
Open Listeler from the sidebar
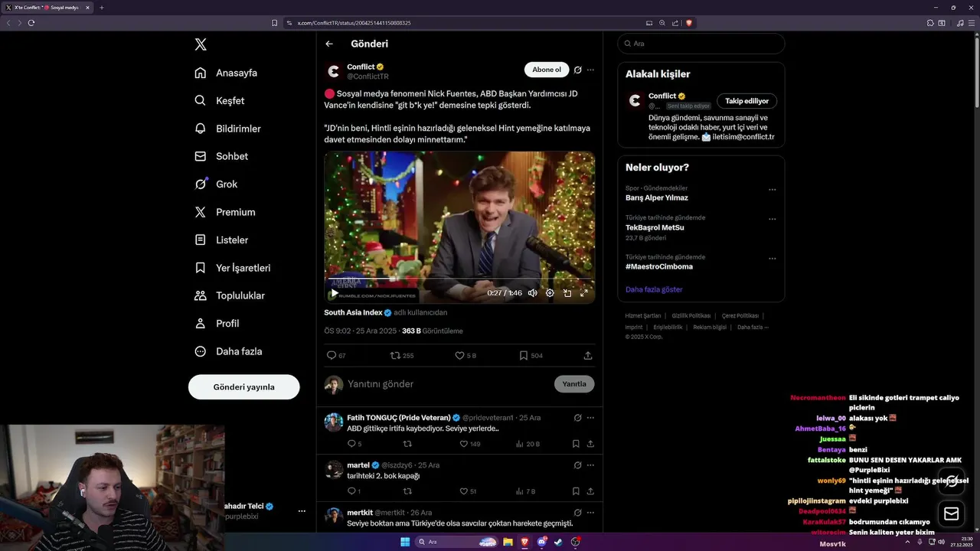coord(221,240)
